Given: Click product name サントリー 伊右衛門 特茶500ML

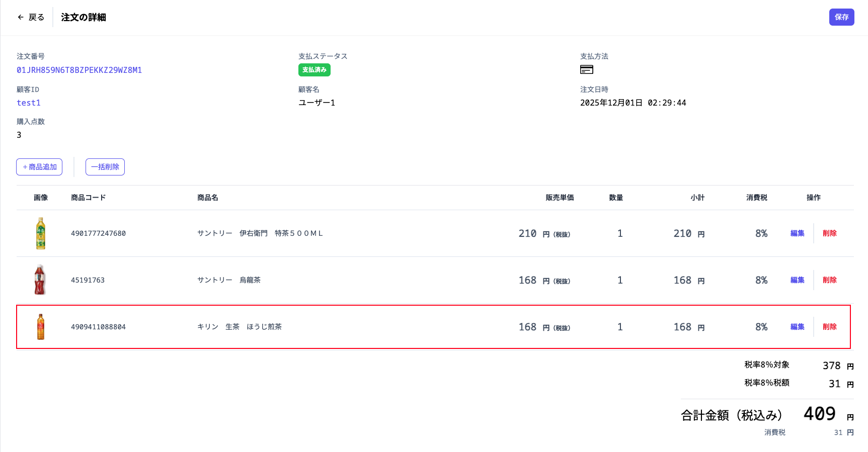Looking at the screenshot, I should [x=260, y=233].
